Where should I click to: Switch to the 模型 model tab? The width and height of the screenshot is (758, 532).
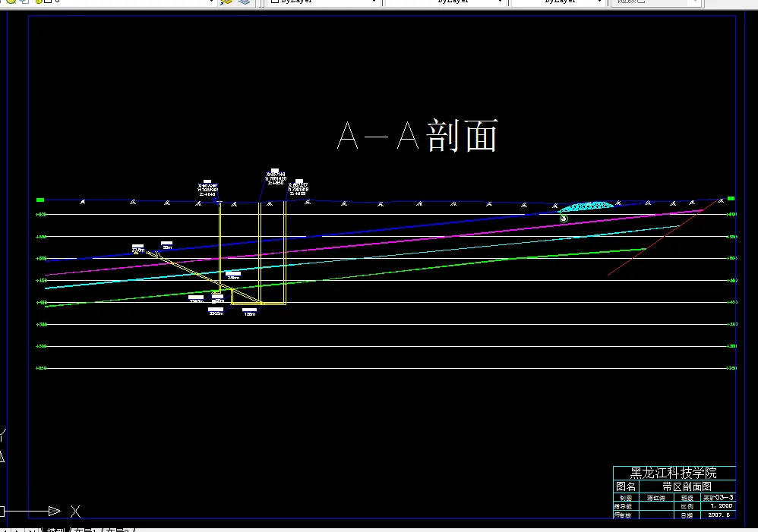pos(55,530)
